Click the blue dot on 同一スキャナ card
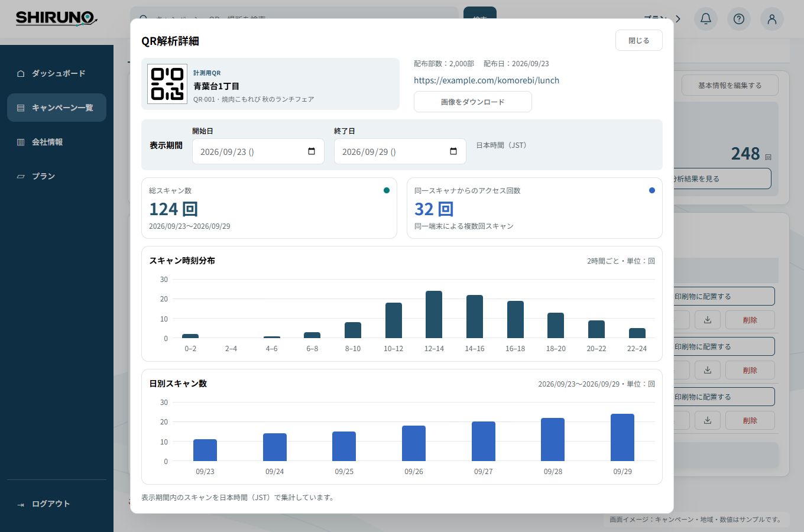 click(652, 190)
